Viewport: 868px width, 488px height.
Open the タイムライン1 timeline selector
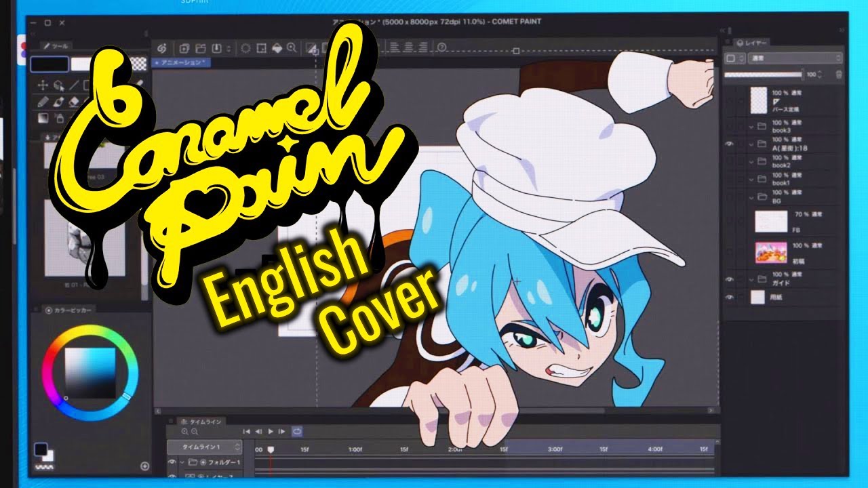(x=205, y=447)
